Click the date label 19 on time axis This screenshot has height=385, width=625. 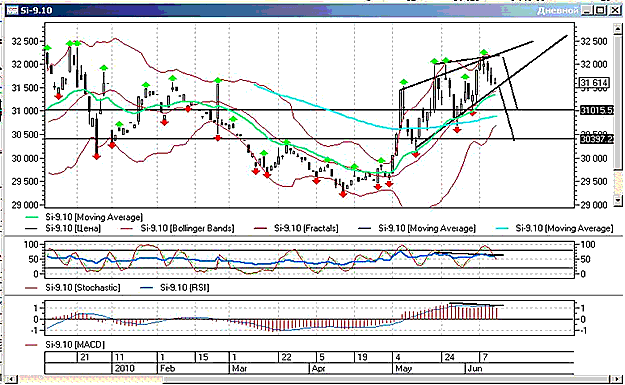362,357
